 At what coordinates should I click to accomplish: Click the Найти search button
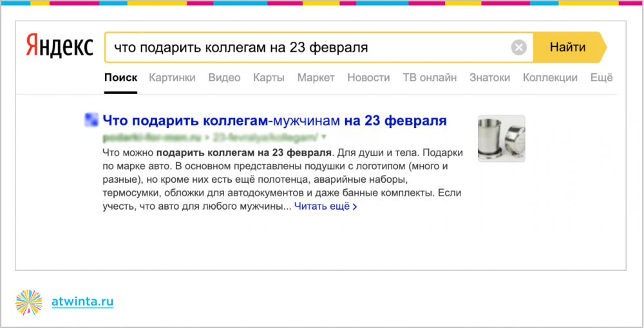pyautogui.click(x=570, y=47)
